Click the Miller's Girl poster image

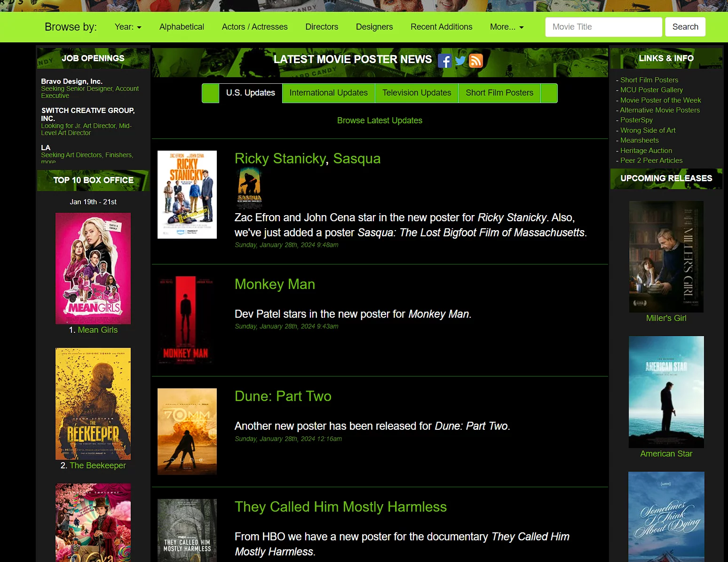(666, 257)
